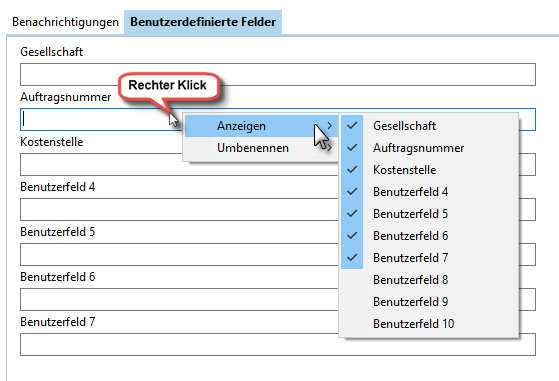This screenshot has width=559, height=381.
Task: Switch to the Benachrichtigungen tab
Action: 65,22
